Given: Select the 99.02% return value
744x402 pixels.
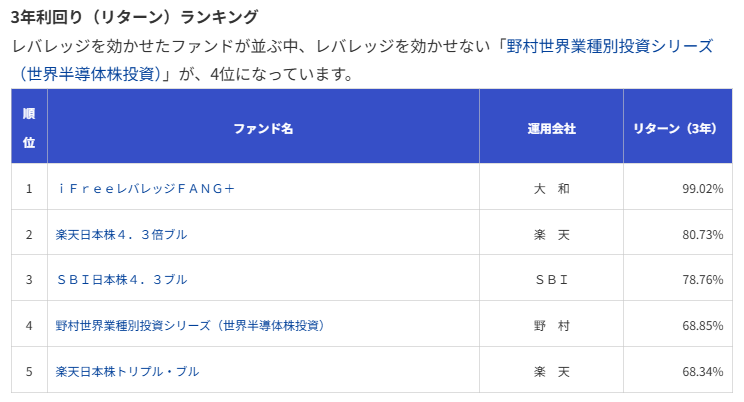Looking at the screenshot, I should [x=702, y=188].
